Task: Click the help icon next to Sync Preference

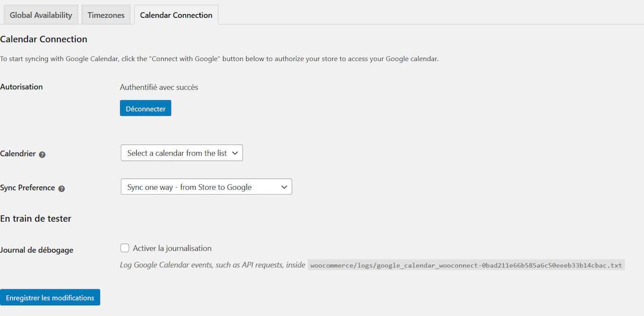Action: point(62,189)
